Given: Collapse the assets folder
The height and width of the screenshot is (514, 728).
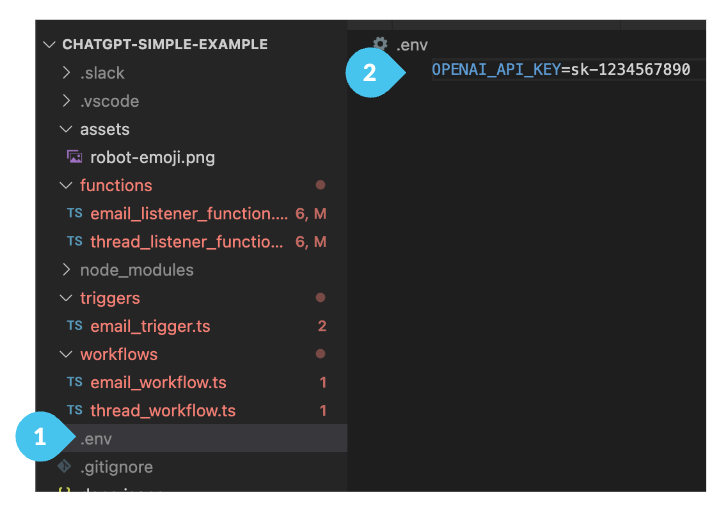Looking at the screenshot, I should (x=67, y=129).
